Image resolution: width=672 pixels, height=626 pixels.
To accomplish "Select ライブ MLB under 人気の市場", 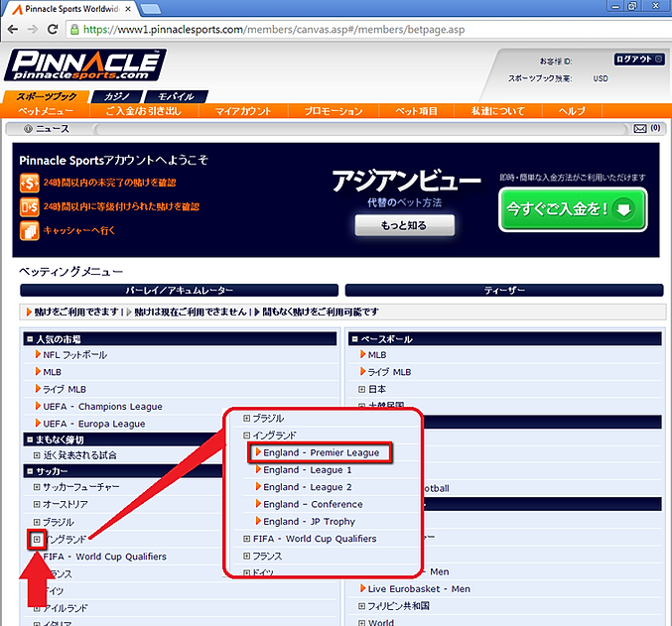I will 65,389.
